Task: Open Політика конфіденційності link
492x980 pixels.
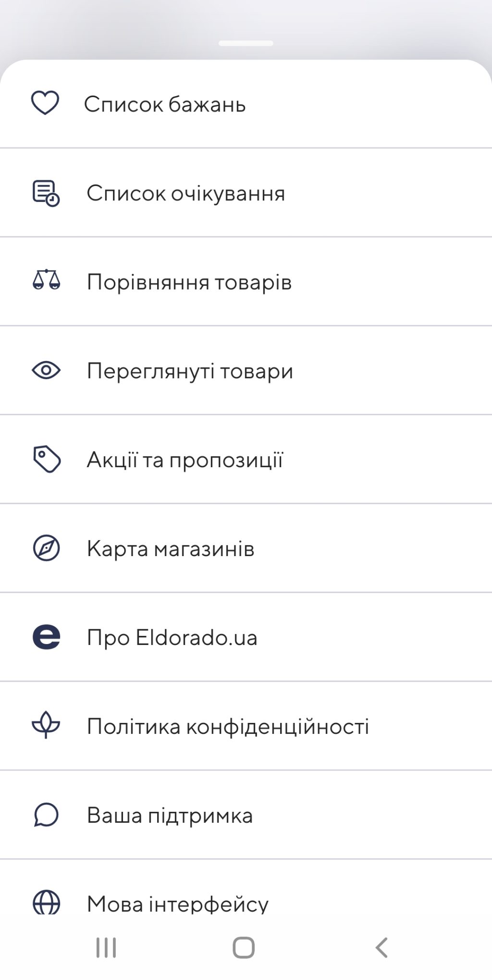Action: click(x=228, y=726)
